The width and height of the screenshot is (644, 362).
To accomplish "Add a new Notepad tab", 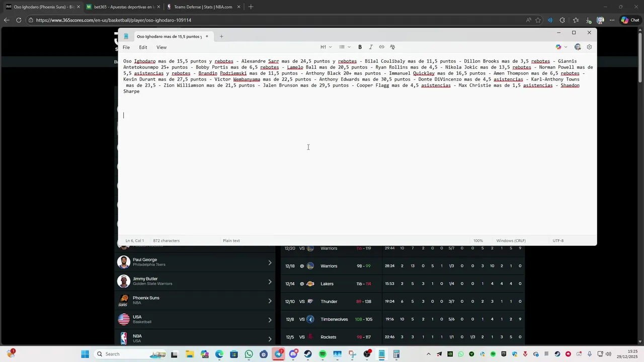I will (221, 36).
